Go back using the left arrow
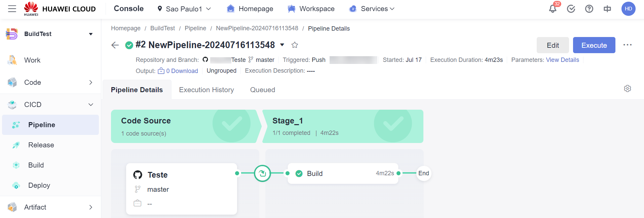This screenshot has height=218, width=644. 115,45
